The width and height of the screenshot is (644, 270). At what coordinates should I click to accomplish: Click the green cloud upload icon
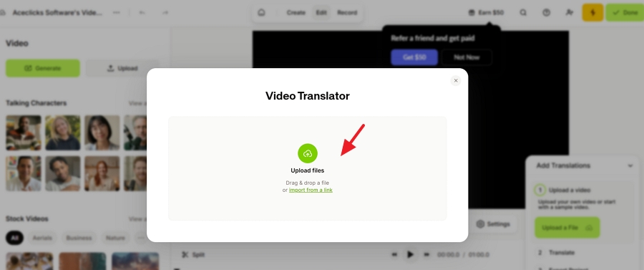pyautogui.click(x=308, y=153)
